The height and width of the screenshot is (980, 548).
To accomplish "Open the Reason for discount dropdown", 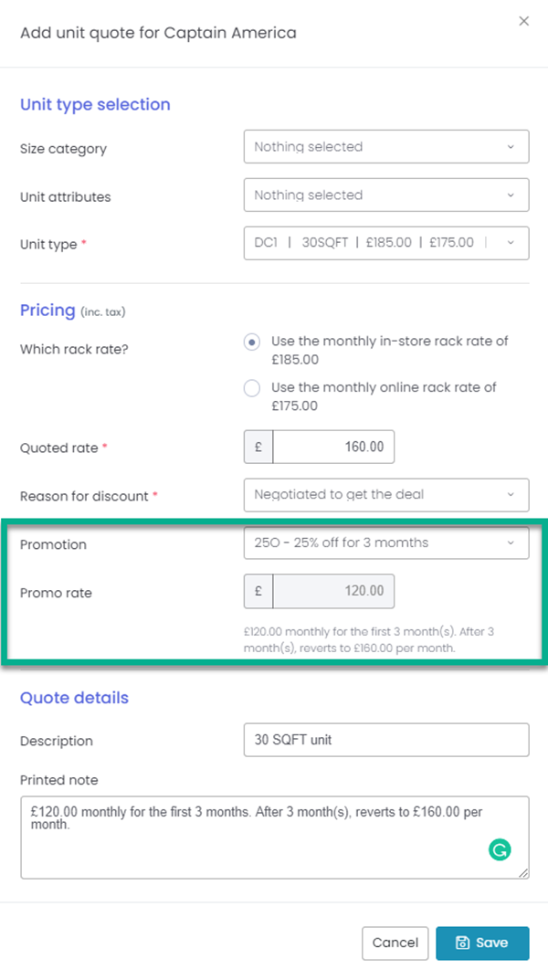I will [385, 495].
